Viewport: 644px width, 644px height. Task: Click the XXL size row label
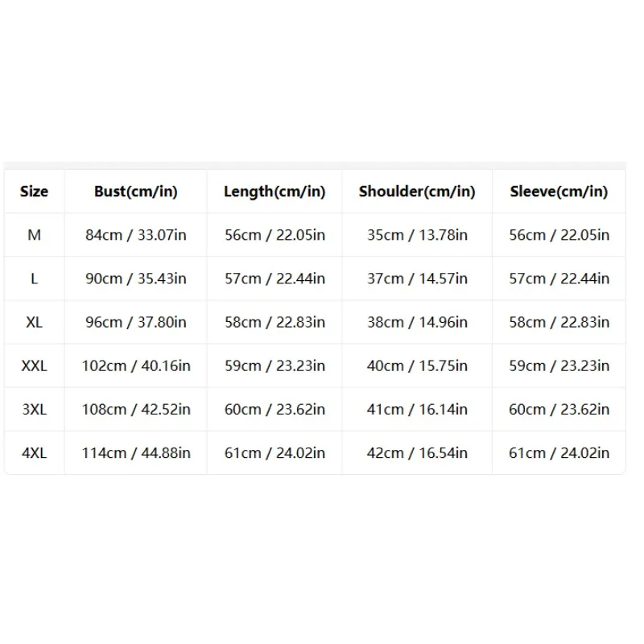tap(34, 365)
